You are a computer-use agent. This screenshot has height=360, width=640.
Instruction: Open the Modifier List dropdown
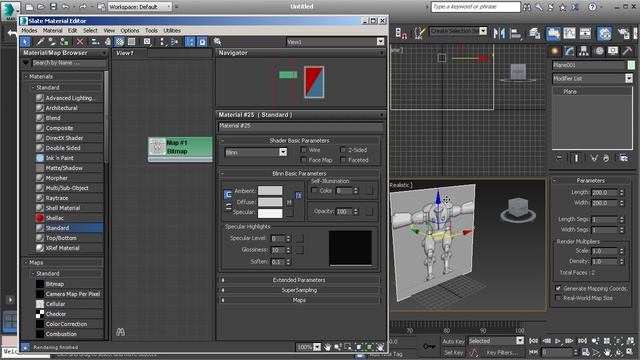tap(592, 78)
